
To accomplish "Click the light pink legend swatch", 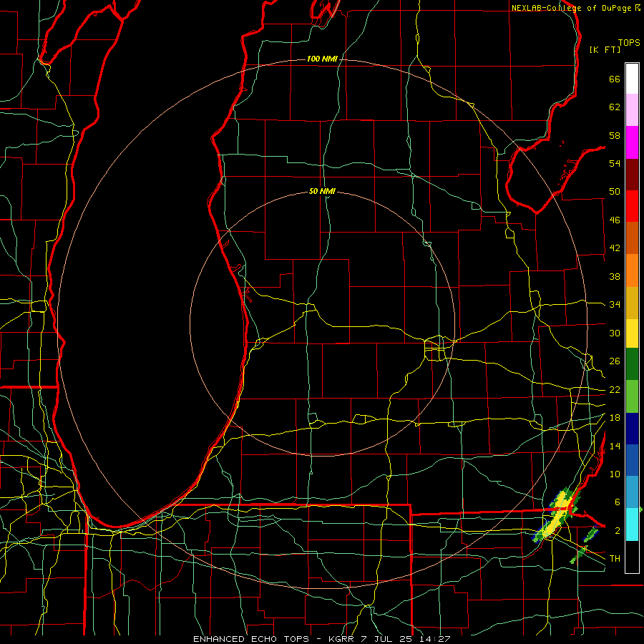I will 632,109.
